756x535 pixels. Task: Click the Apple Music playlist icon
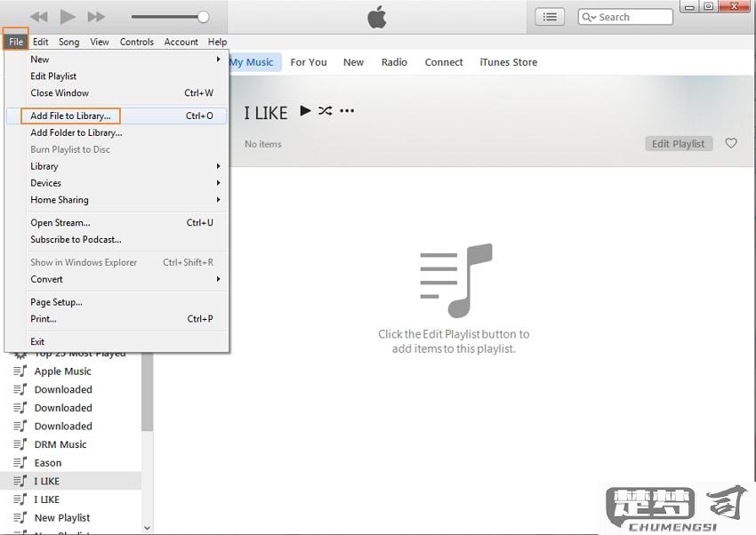(20, 371)
